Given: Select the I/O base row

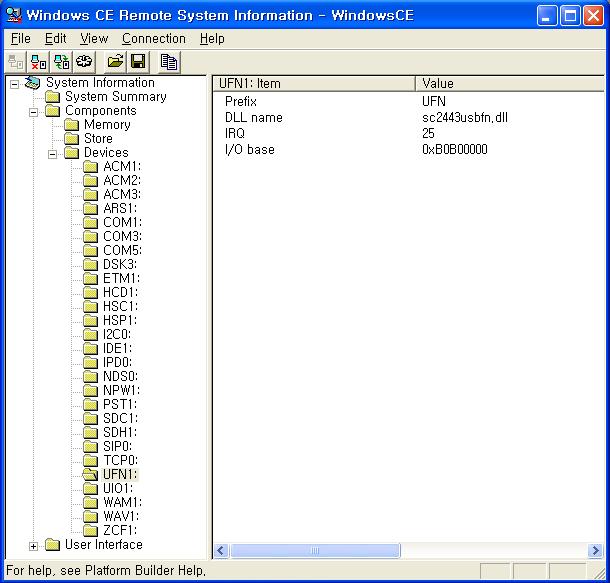Looking at the screenshot, I should (x=408, y=149).
